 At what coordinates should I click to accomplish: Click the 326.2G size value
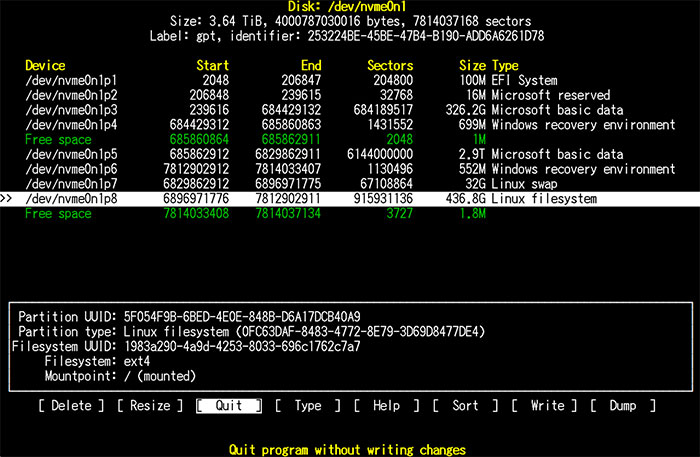tap(466, 110)
